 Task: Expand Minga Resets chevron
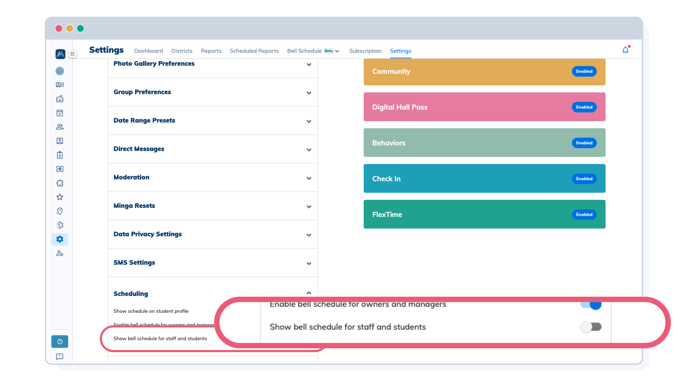pos(309,207)
